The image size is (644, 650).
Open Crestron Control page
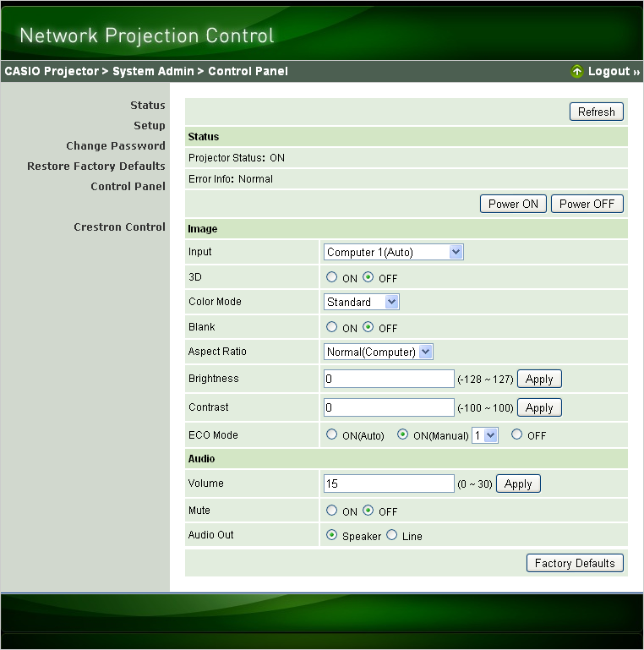(x=119, y=227)
